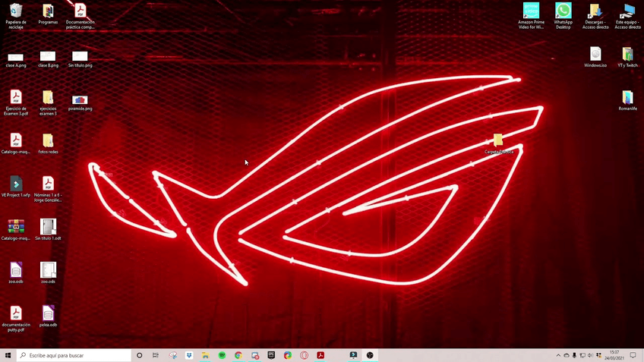Image resolution: width=644 pixels, height=362 pixels.
Task: Select the Catalogo-maq WinRAR archive icon
Action: pos(16,230)
